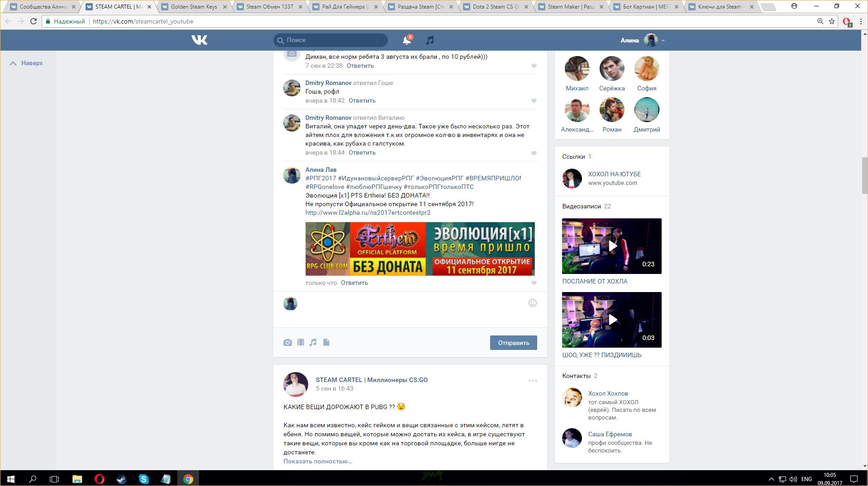Open the emoji smiley picker
Image resolution: width=868 pixels, height=486 pixels.
coord(533,303)
